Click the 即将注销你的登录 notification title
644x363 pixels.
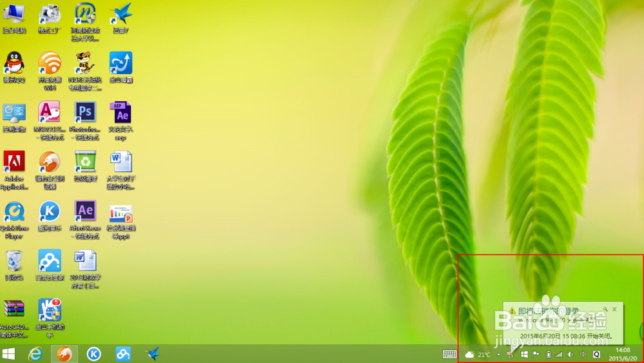tap(548, 311)
